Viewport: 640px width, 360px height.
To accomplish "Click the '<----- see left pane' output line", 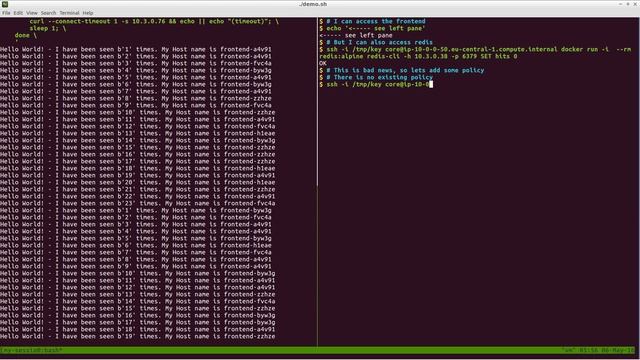I will [356, 36].
